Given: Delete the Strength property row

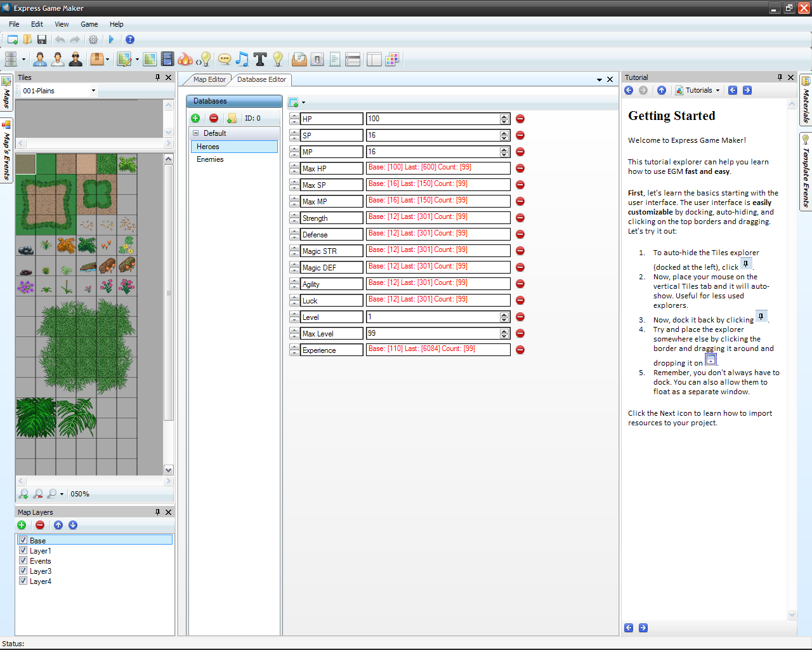Looking at the screenshot, I should (x=520, y=218).
